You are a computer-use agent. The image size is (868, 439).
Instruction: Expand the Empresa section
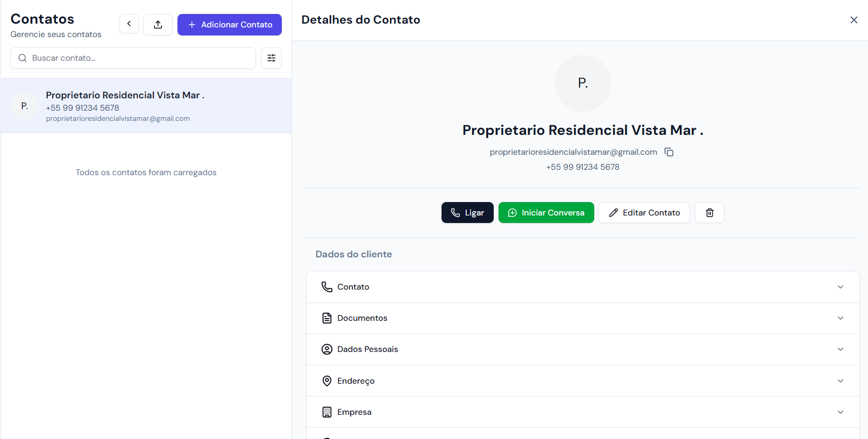point(582,412)
